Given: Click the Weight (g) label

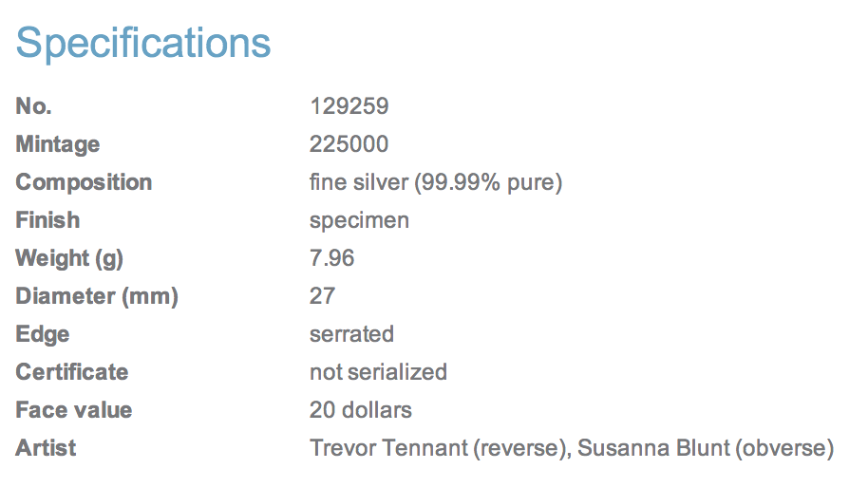Looking at the screenshot, I should 69,258.
